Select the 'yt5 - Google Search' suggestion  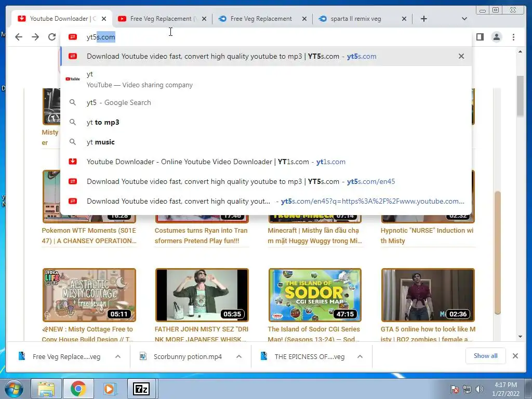[265, 102]
